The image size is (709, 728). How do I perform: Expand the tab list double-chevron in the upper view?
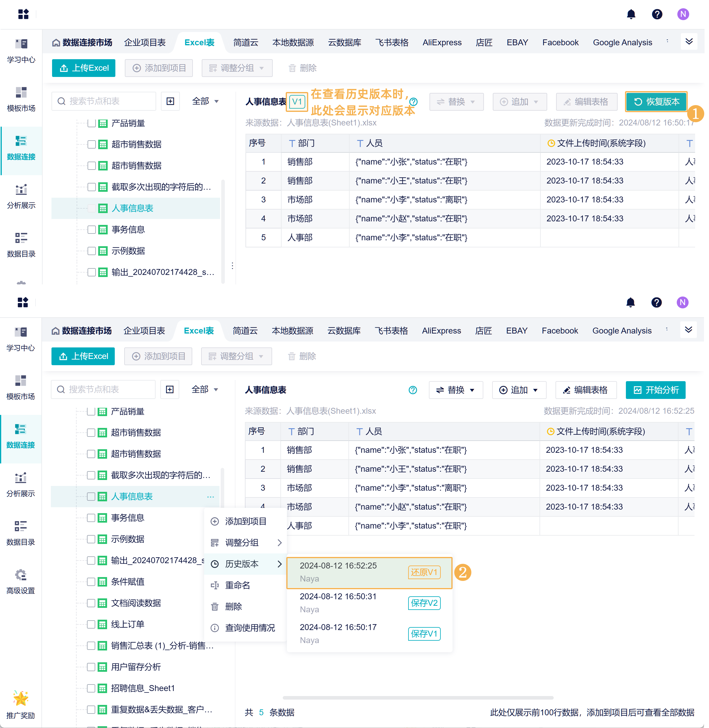[x=689, y=41]
